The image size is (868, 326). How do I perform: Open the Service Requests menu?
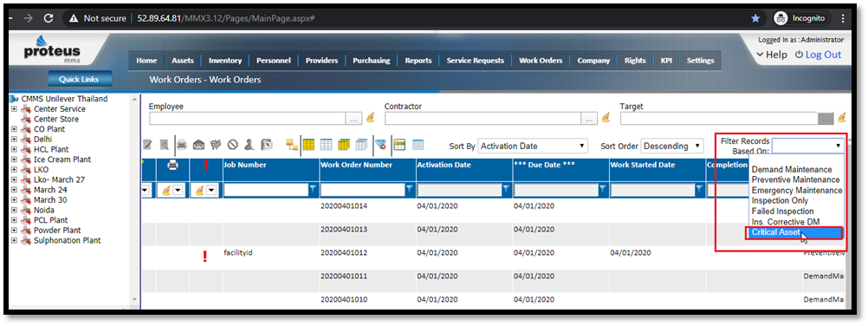(476, 61)
